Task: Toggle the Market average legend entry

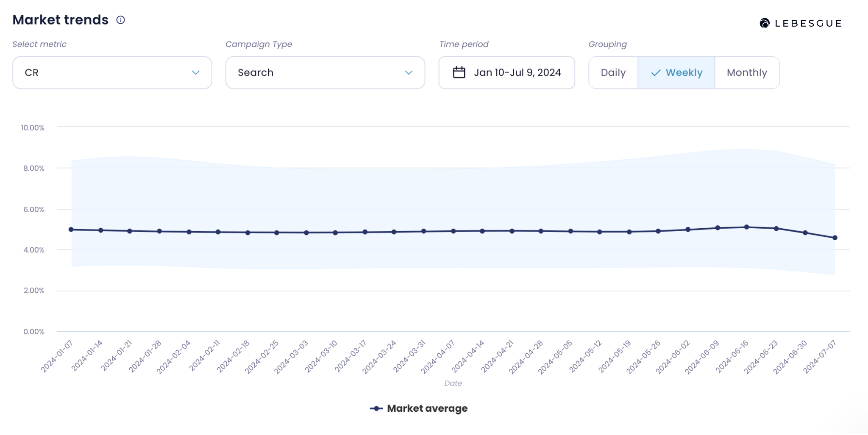Action: pos(419,408)
